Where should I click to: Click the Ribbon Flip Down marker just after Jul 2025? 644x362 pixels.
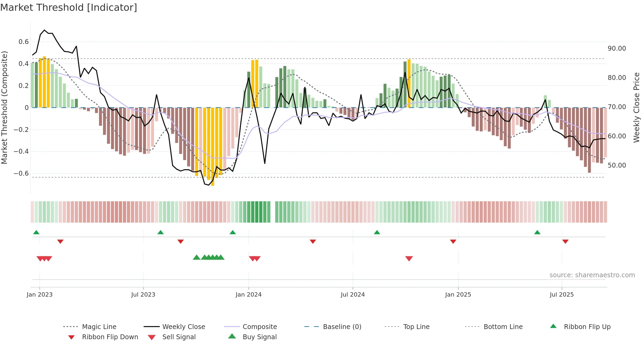(565, 242)
